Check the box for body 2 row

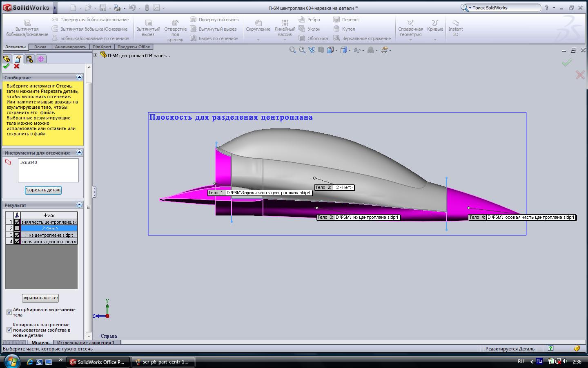17,229
